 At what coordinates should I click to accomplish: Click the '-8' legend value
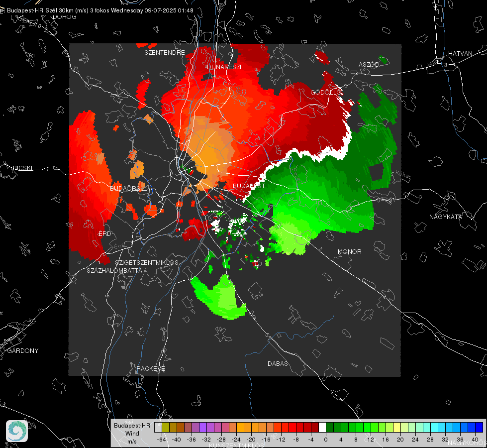pos(296,440)
